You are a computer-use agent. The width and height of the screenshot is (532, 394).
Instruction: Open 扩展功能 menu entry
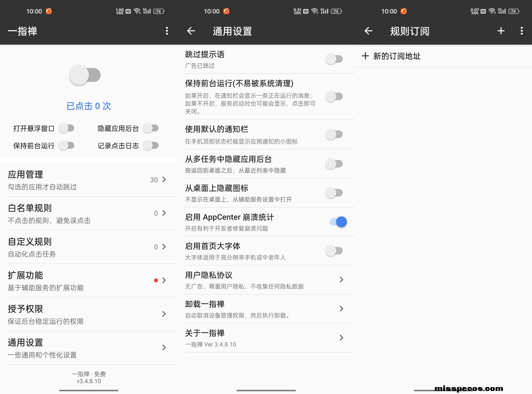coord(89,281)
